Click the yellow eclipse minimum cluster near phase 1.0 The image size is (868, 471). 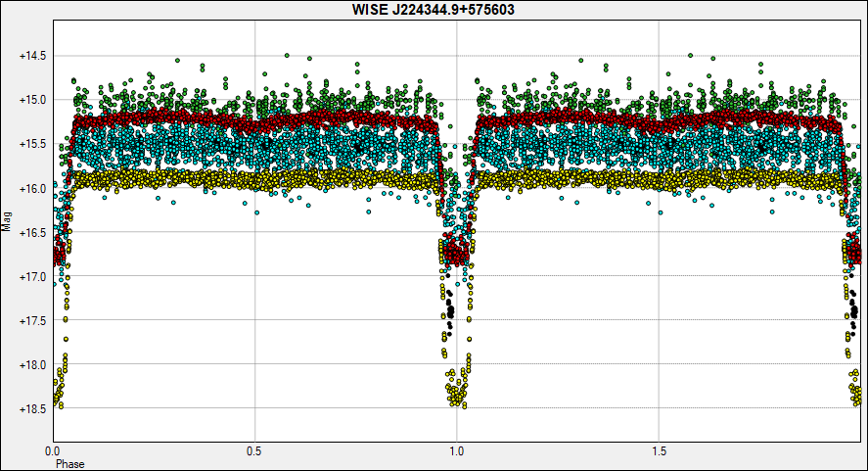(457, 390)
